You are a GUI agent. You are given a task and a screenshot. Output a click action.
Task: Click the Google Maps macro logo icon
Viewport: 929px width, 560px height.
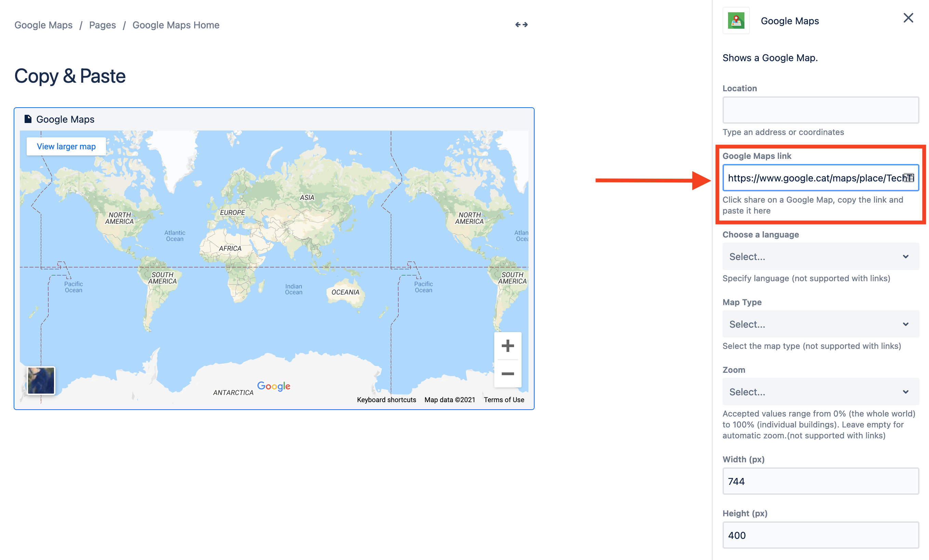tap(736, 21)
